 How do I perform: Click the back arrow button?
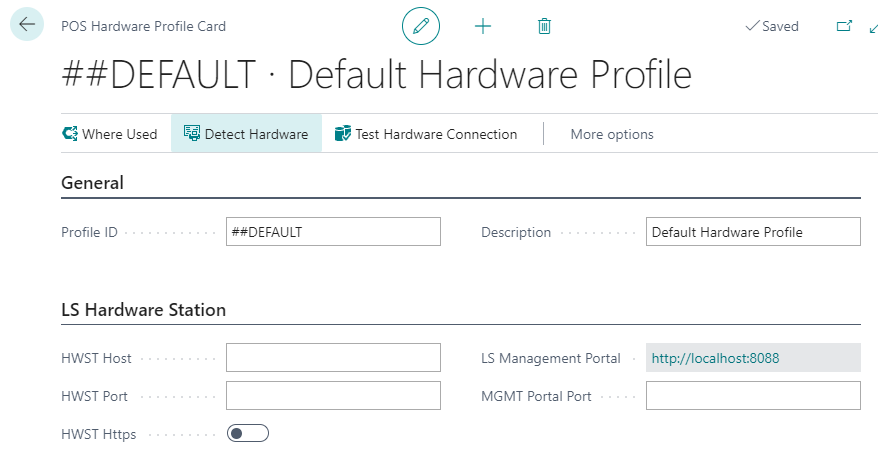tap(27, 25)
